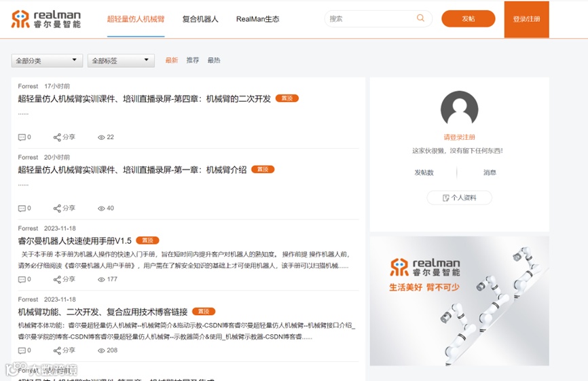
Task: Switch to the 复合机器人 tab
Action: click(x=200, y=19)
